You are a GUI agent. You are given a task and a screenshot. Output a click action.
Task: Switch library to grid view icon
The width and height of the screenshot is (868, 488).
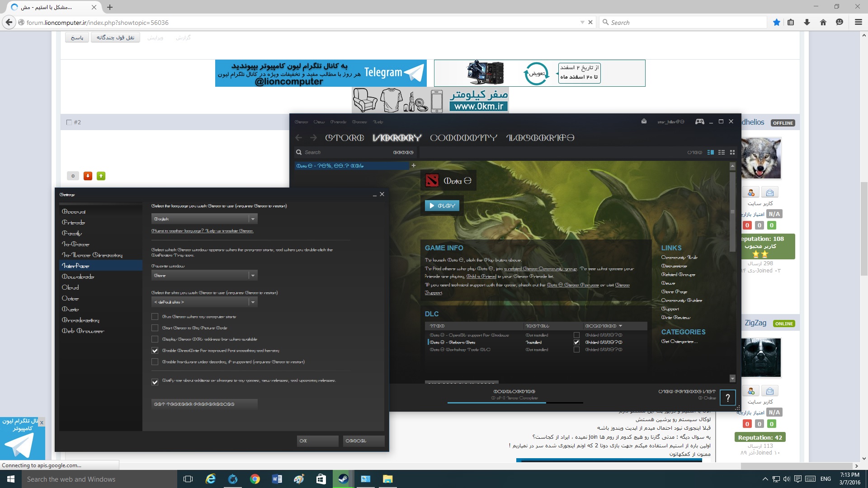click(732, 153)
